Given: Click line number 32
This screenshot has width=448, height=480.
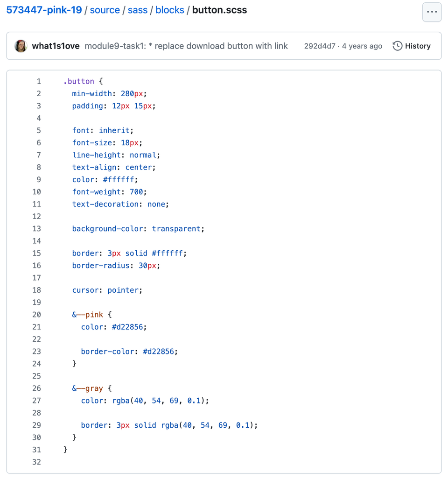Looking at the screenshot, I should pos(37,462).
